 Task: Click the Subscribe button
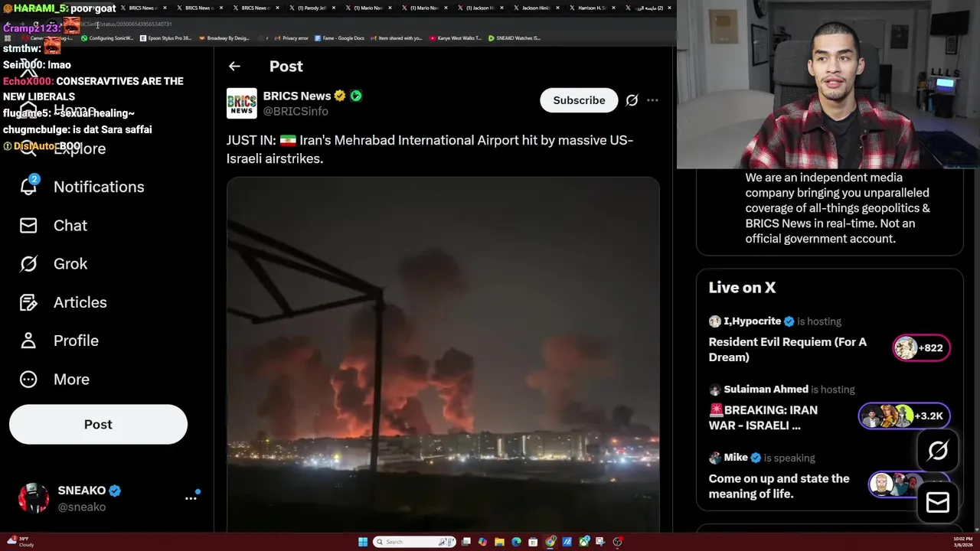(x=579, y=100)
